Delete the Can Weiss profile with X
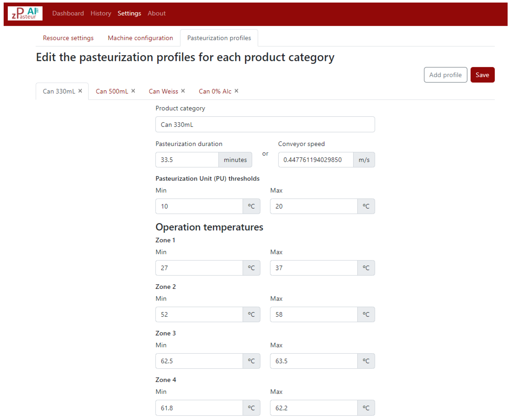 tap(183, 91)
